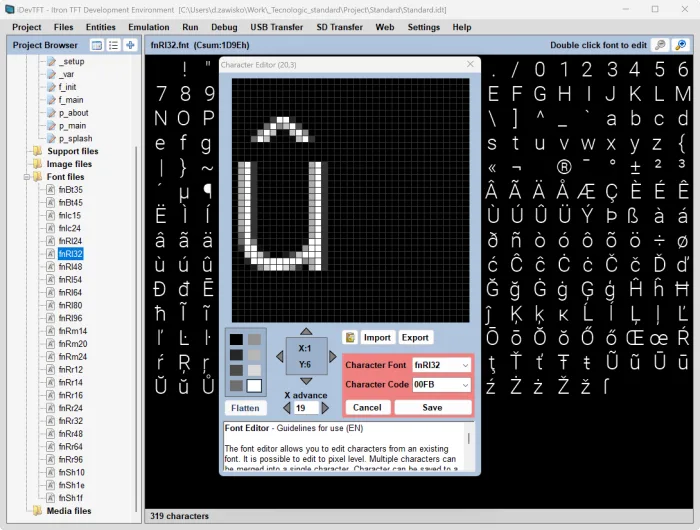Image resolution: width=700 pixels, height=530 pixels.
Task: Shift character left with left arrow
Action: pyautogui.click(x=280, y=356)
